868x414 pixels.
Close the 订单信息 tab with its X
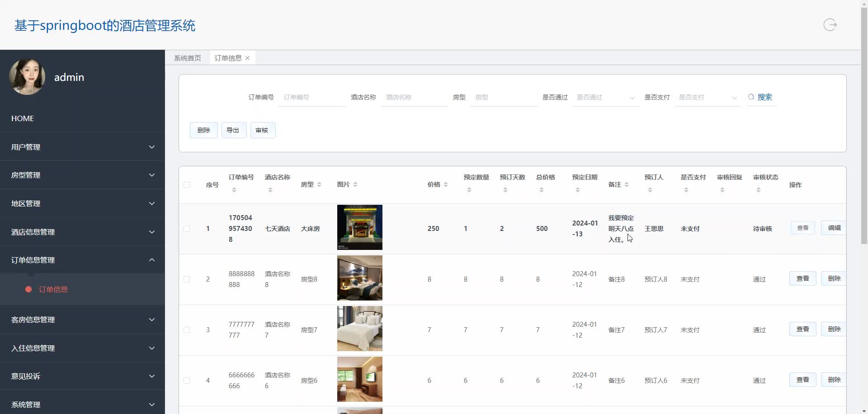click(247, 58)
